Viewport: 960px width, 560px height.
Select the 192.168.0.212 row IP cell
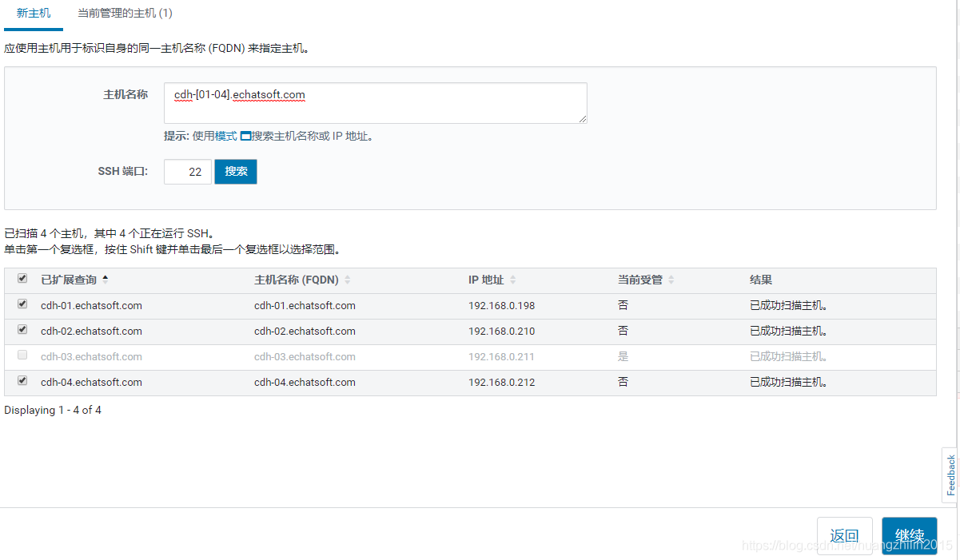tap(502, 383)
